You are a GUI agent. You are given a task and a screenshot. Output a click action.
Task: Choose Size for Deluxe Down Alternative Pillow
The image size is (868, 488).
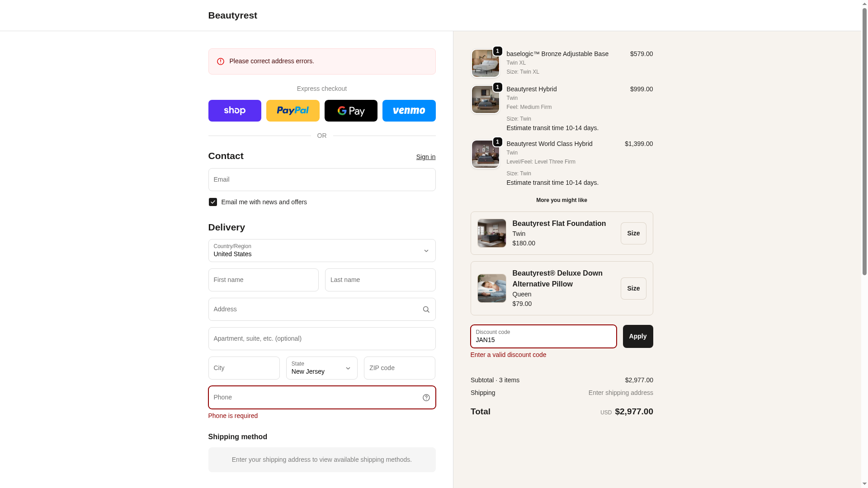[x=633, y=289]
